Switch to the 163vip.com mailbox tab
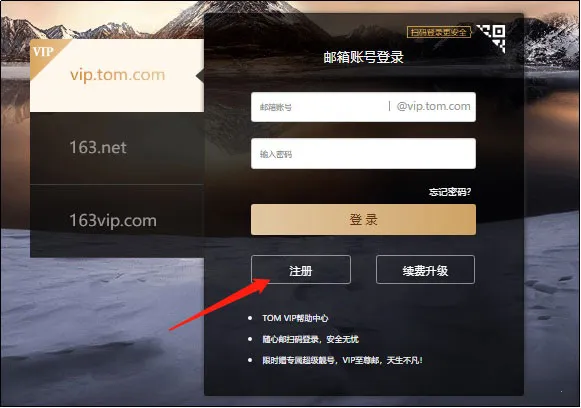581x408 pixels. coord(117,221)
